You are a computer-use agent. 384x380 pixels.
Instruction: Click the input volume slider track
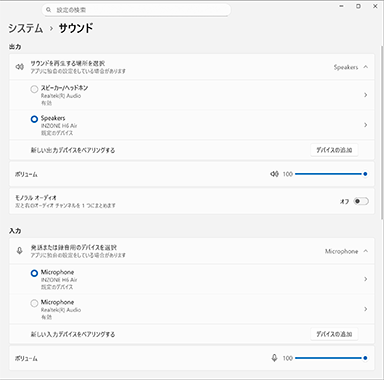coord(330,358)
